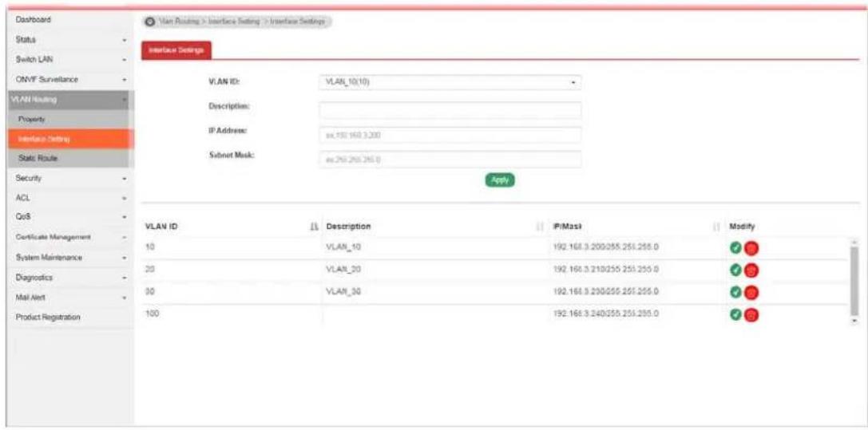The width and height of the screenshot is (868, 430).
Task: Click green edit icon for VLAN 30 row
Action: pyautogui.click(x=735, y=292)
